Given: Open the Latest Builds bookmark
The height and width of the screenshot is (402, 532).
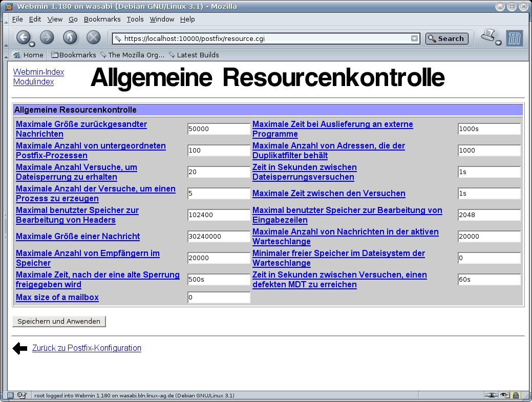Looking at the screenshot, I should click(x=194, y=55).
